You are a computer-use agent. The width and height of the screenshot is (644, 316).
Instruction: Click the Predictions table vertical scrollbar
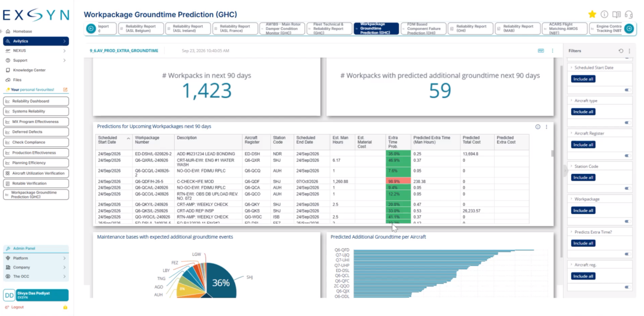[x=553, y=154]
